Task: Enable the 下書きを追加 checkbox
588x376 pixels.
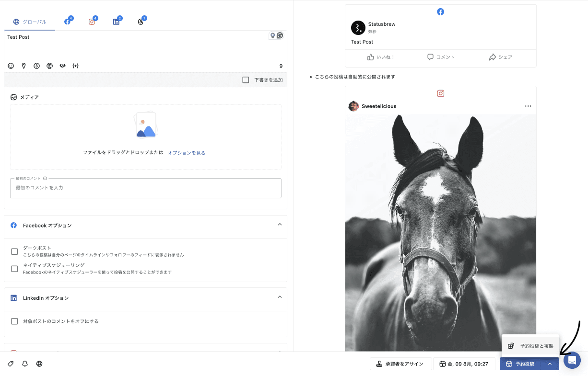Action: tap(246, 80)
